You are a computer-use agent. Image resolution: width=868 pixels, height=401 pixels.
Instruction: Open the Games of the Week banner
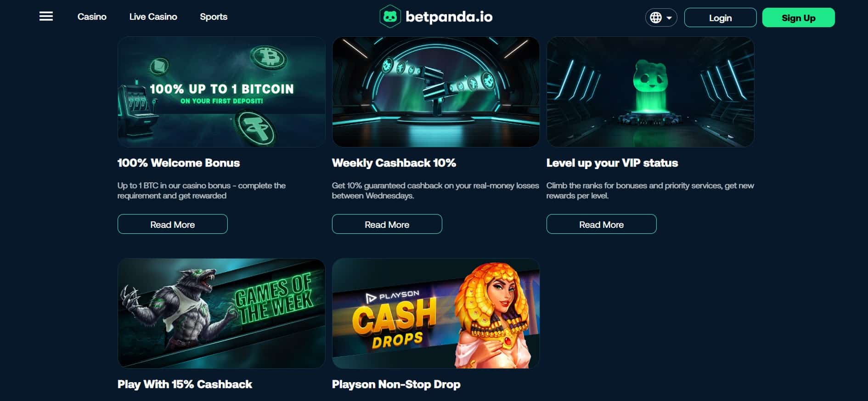[221, 313]
